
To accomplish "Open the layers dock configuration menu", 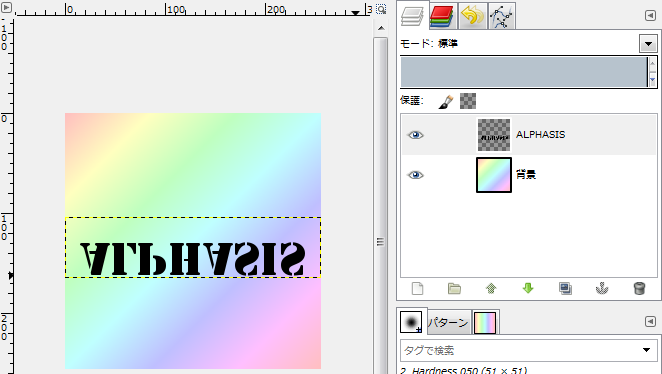I will pos(650,16).
